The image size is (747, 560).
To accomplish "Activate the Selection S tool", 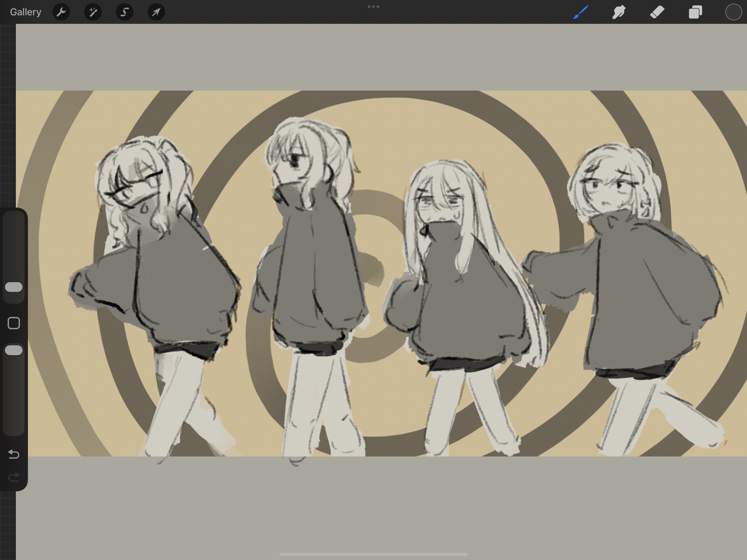I will (124, 12).
